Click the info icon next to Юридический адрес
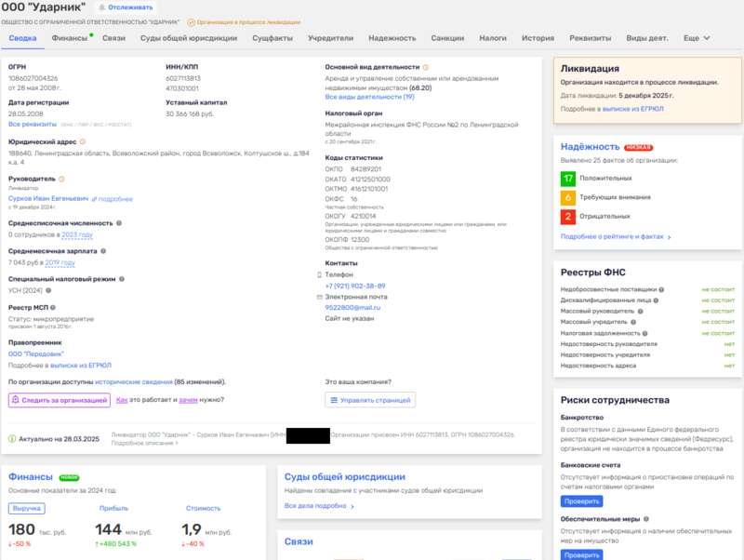Image resolution: width=744 pixels, height=560 pixels. tap(83, 142)
